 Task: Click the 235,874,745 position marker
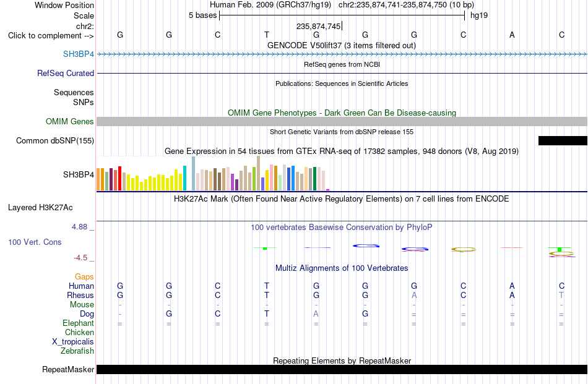(x=318, y=26)
